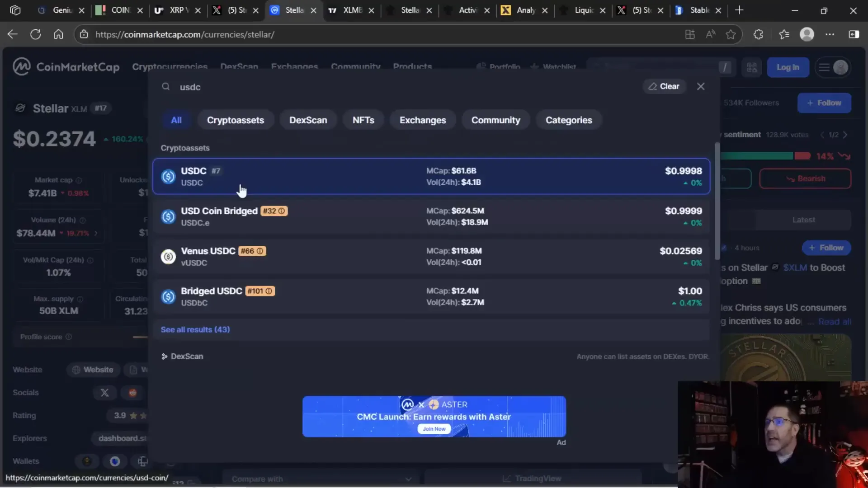Open the USDC #7 search result
The image size is (868, 488).
pyautogui.click(x=431, y=177)
